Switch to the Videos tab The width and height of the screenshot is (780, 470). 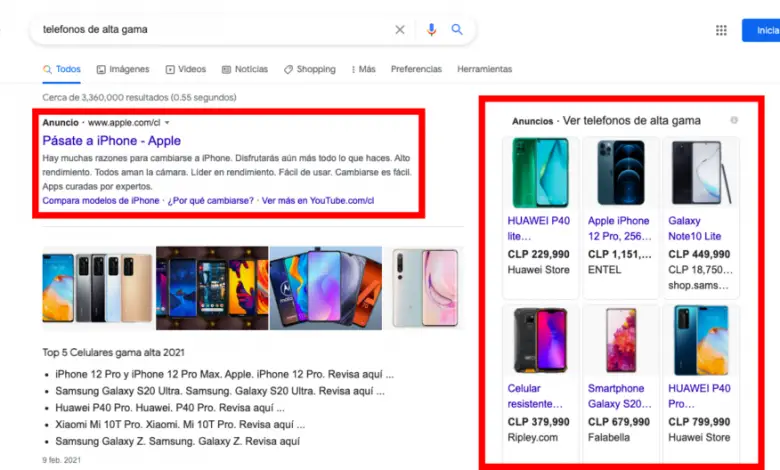click(186, 69)
